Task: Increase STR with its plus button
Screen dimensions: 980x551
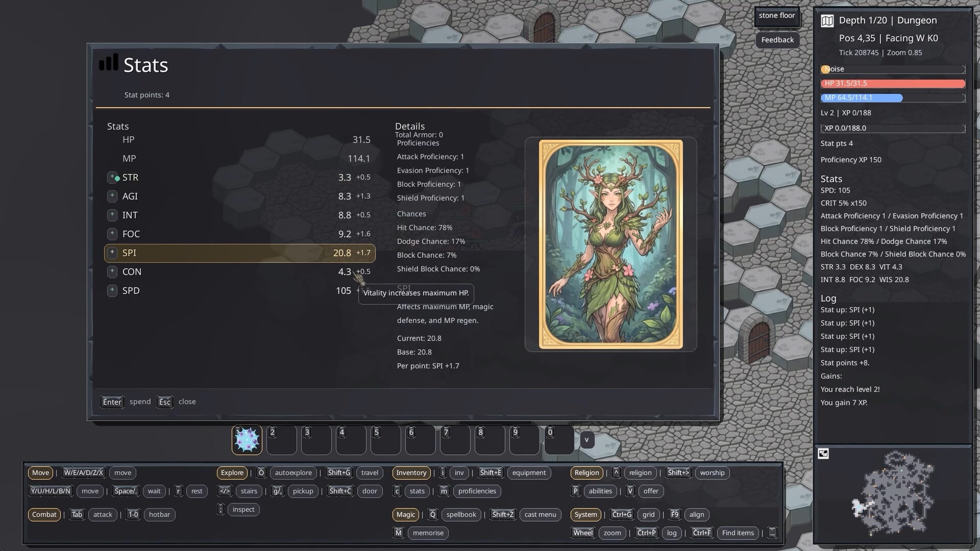Action: point(112,177)
